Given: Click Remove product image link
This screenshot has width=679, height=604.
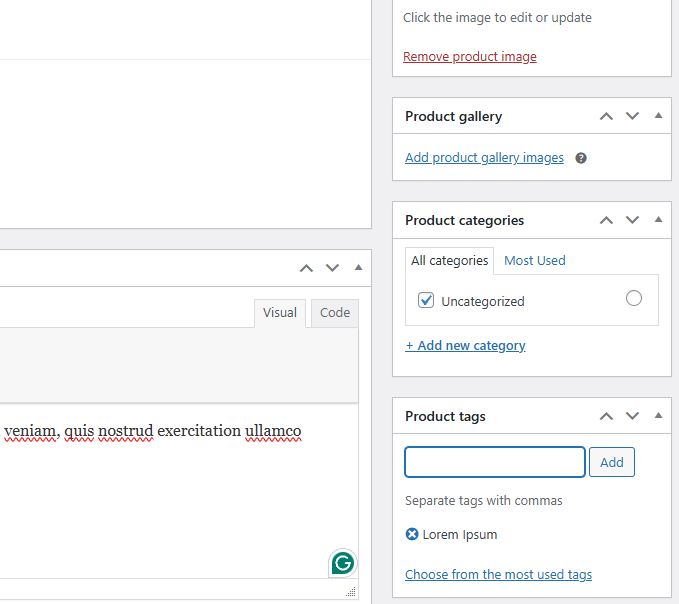Looking at the screenshot, I should pyautogui.click(x=469, y=57).
